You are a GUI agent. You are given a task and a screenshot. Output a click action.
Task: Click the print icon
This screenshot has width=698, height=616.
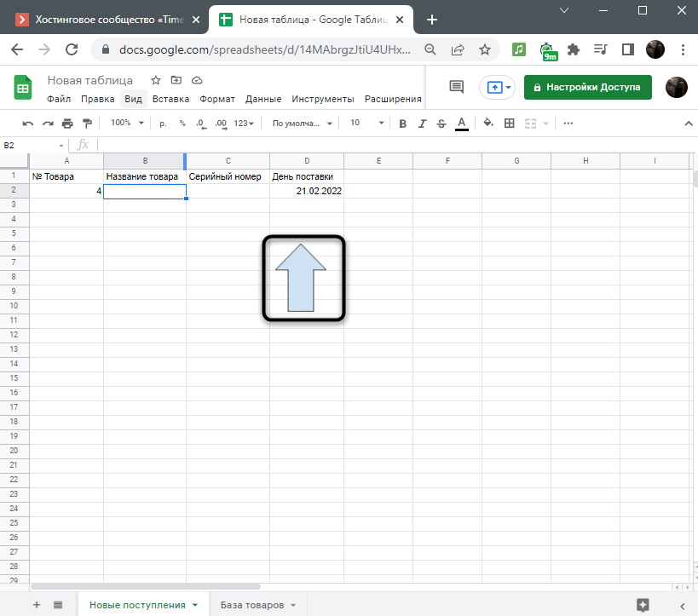pos(67,123)
